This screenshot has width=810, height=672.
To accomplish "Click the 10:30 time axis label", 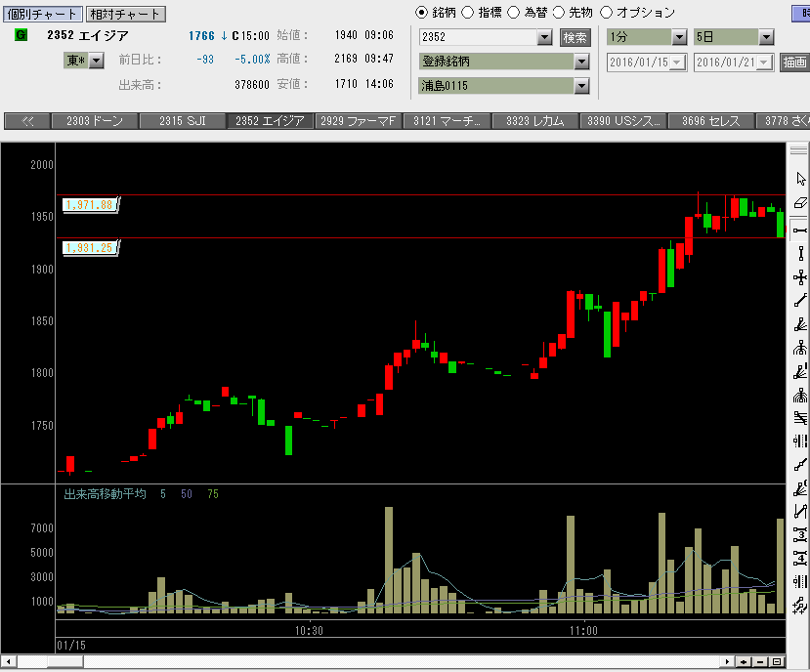I will tap(309, 631).
